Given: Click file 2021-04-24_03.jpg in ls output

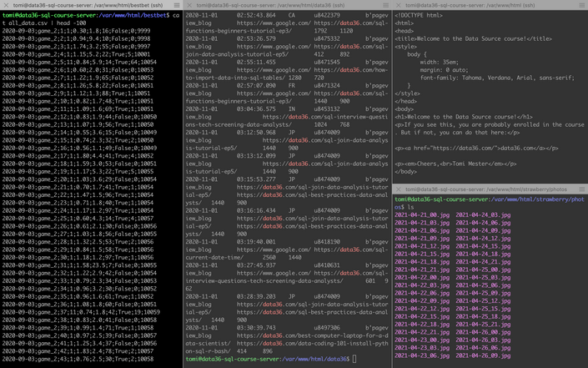Looking at the screenshot, I should click(483, 215).
